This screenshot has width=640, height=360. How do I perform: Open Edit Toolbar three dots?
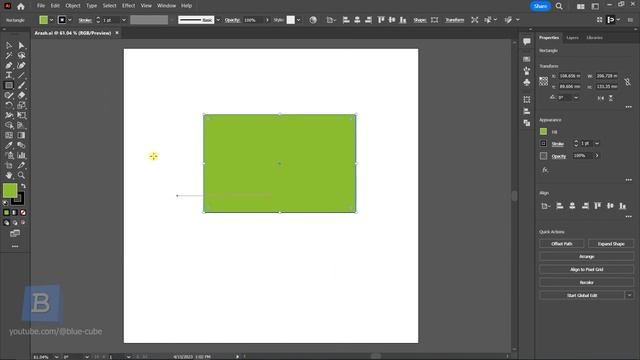tap(15, 246)
